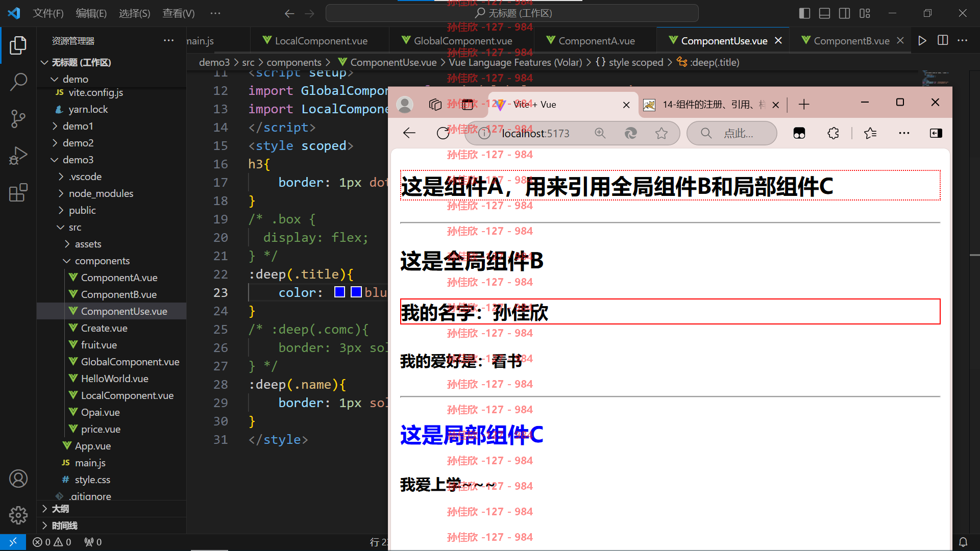
Task: Click the VS Code command center search box
Action: pyautogui.click(x=512, y=13)
